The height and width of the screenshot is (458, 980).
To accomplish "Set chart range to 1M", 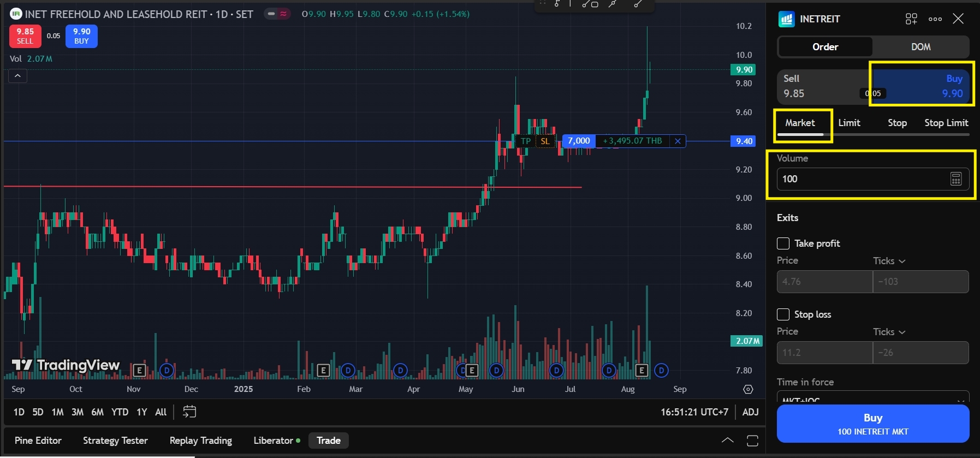I will (x=57, y=412).
